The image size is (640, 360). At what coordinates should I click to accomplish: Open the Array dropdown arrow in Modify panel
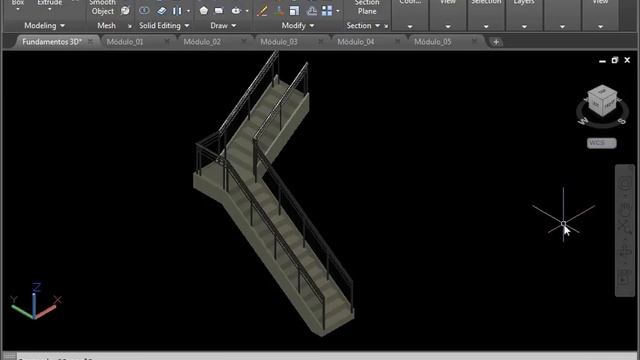click(x=338, y=11)
